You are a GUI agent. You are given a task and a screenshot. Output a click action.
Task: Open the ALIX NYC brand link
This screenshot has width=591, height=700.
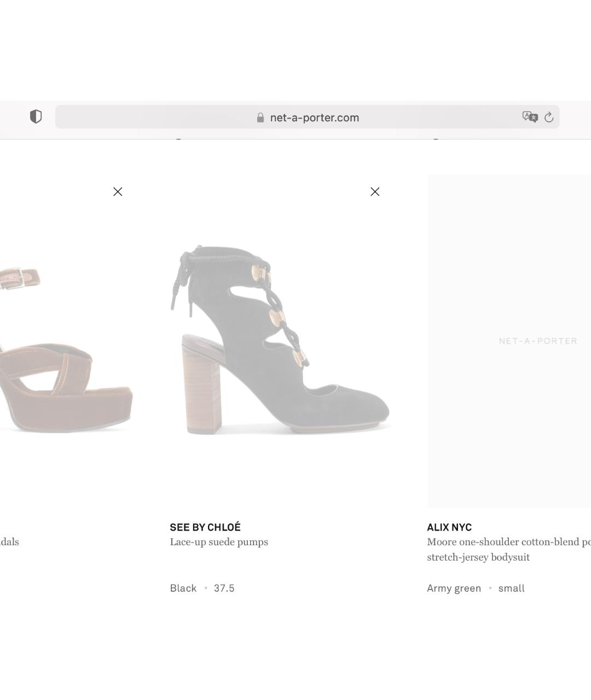coord(449,527)
